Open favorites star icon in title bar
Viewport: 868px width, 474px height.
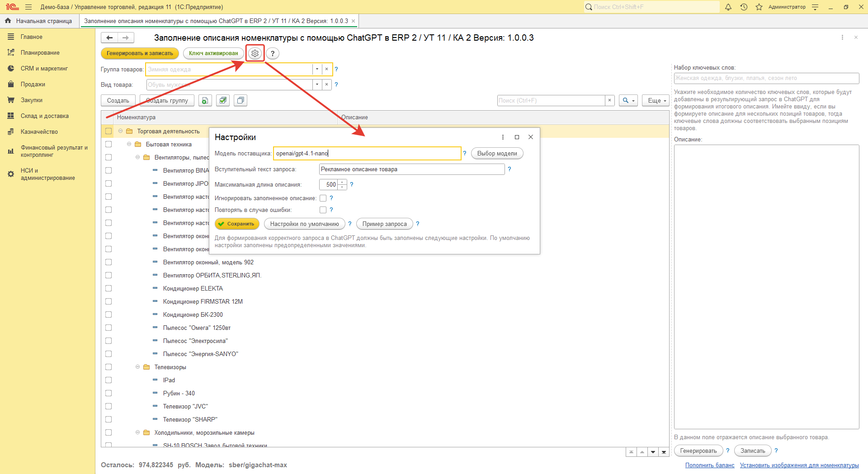tap(759, 7)
